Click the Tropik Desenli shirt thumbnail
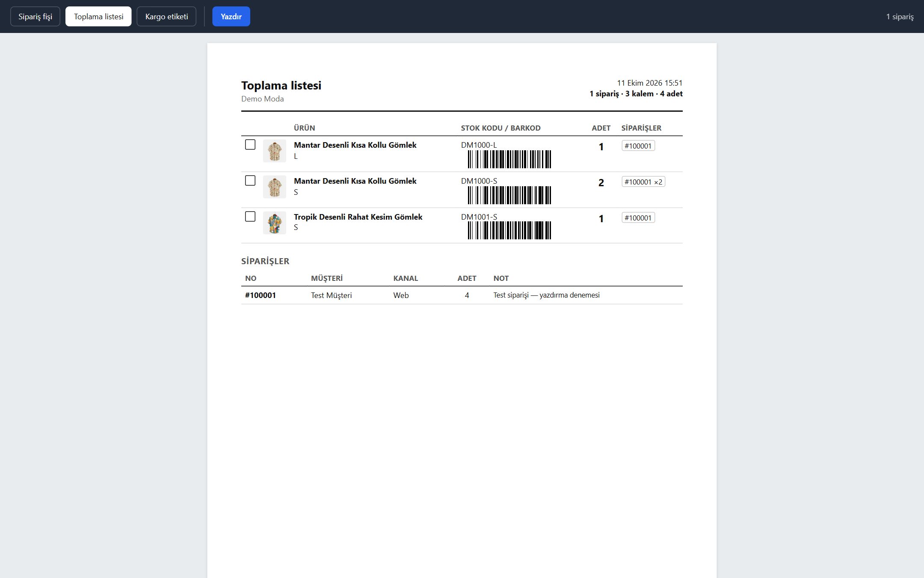This screenshot has height=578, width=924. click(x=275, y=223)
